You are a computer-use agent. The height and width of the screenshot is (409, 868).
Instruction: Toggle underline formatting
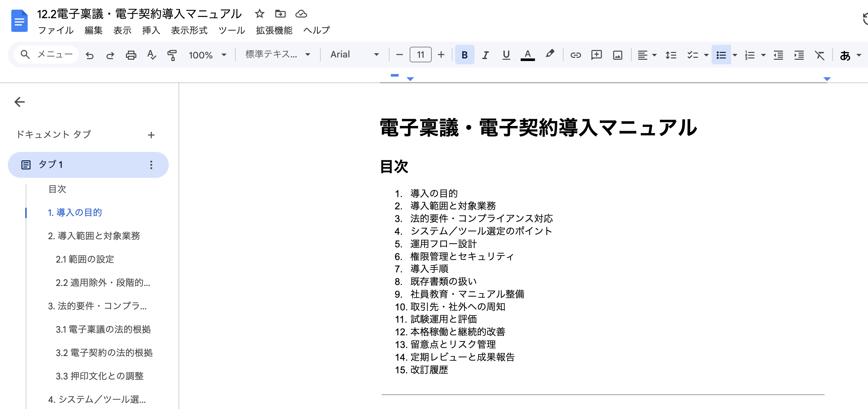[x=506, y=55]
